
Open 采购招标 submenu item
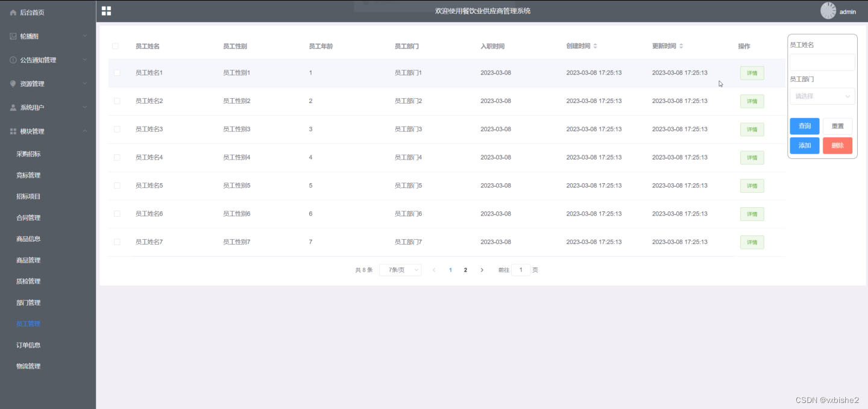28,154
